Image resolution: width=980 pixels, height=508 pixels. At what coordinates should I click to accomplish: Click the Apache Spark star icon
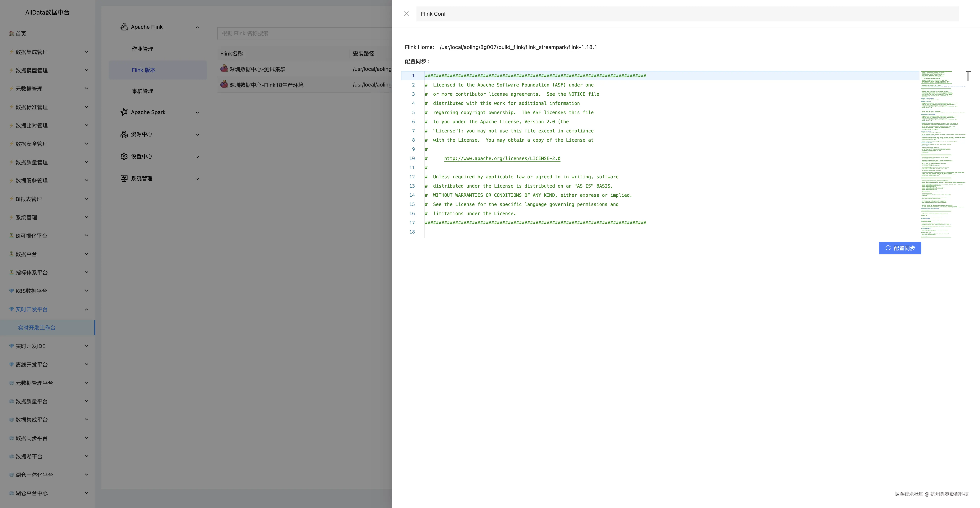(x=124, y=112)
